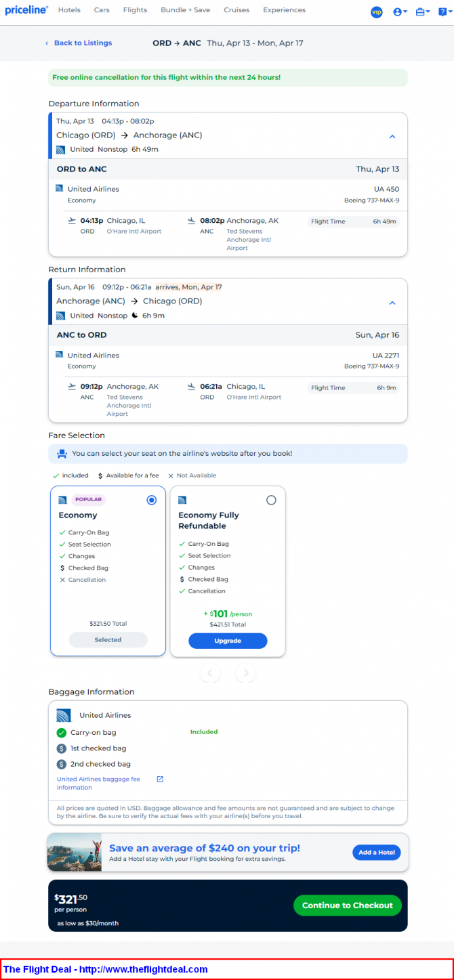The width and height of the screenshot is (454, 980).
Task: Select Economy Fully Refundable radio button
Action: [271, 500]
